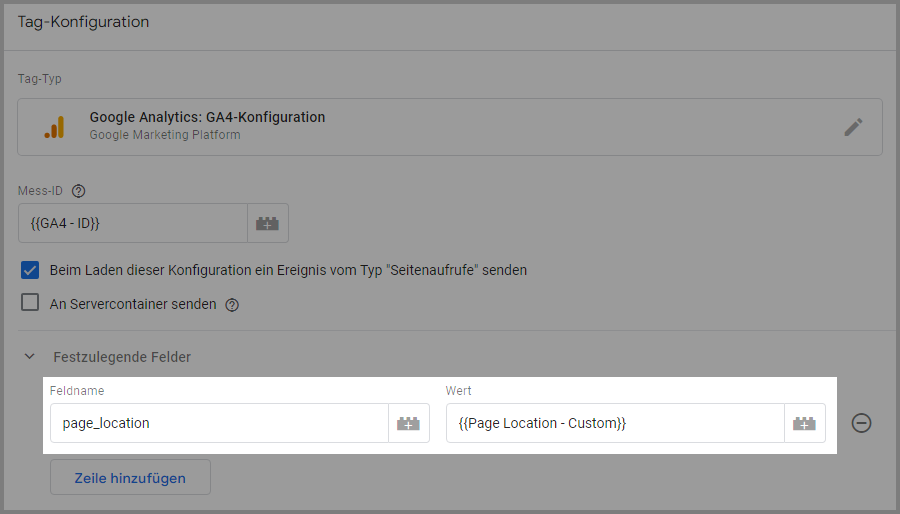Click the Tag-Konfiguration heading
The width and height of the screenshot is (900, 514).
(83, 22)
